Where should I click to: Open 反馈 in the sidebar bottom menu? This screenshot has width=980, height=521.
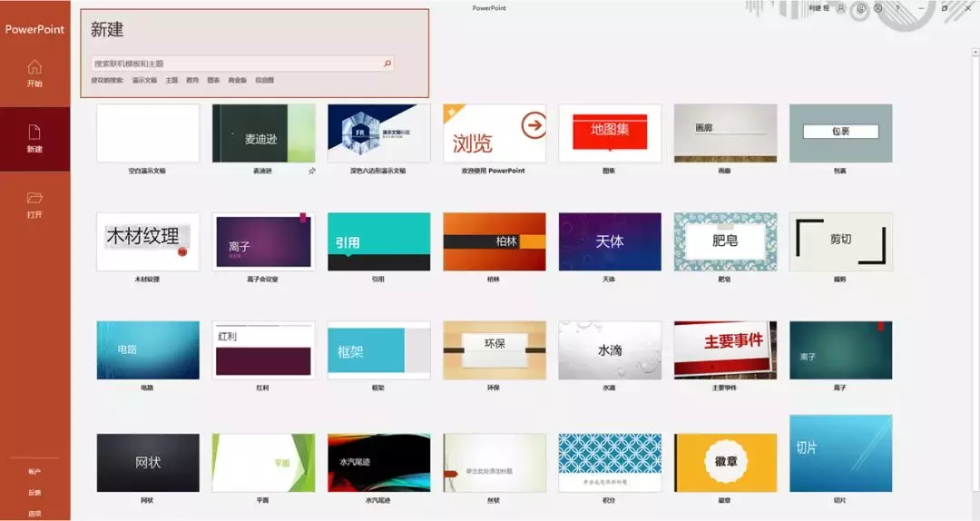pyautogui.click(x=34, y=492)
